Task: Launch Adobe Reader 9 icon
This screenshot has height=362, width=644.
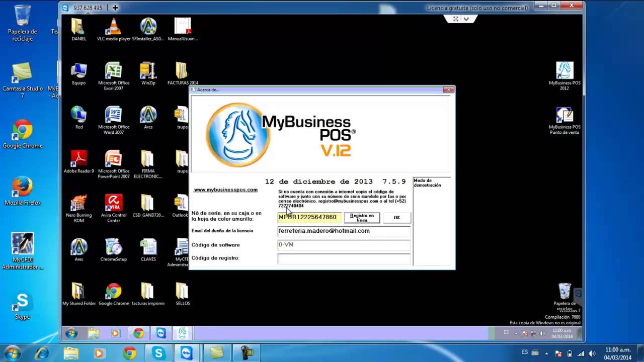Action: pos(78,162)
